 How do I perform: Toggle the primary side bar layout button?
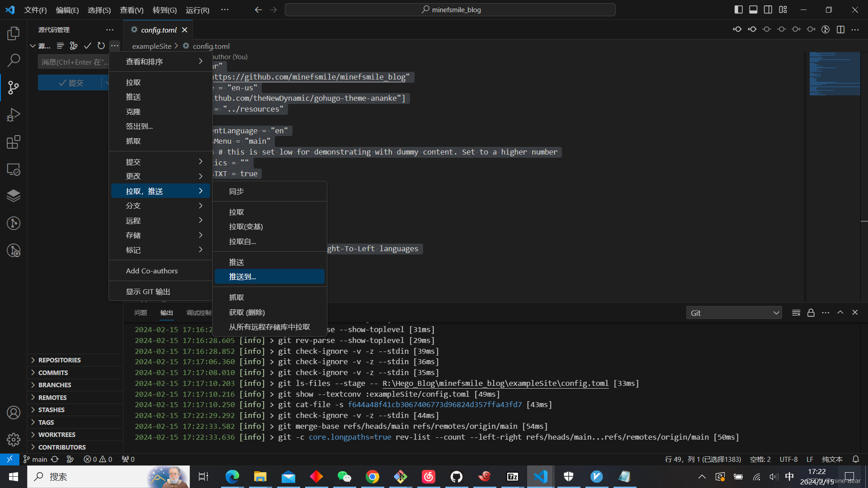pos(738,9)
